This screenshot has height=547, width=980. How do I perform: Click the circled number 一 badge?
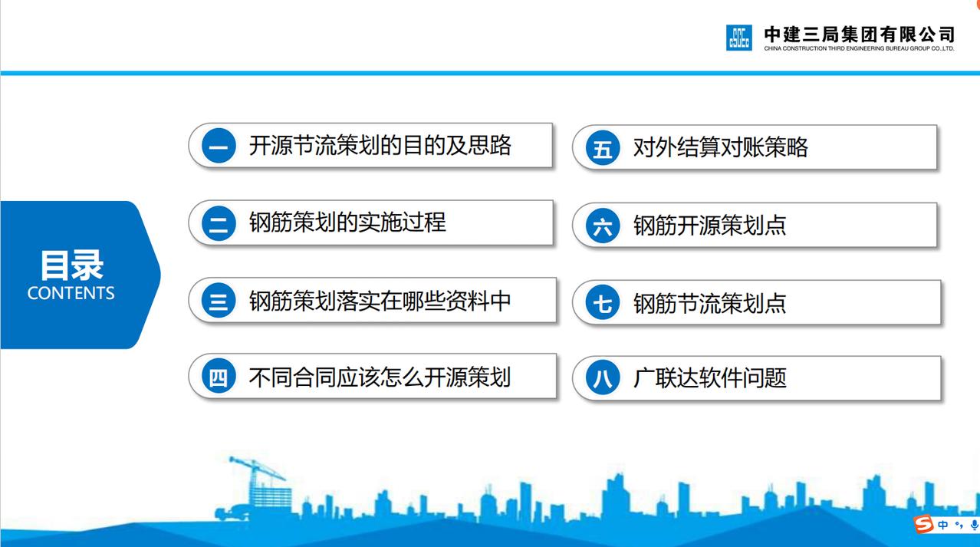[217, 145]
